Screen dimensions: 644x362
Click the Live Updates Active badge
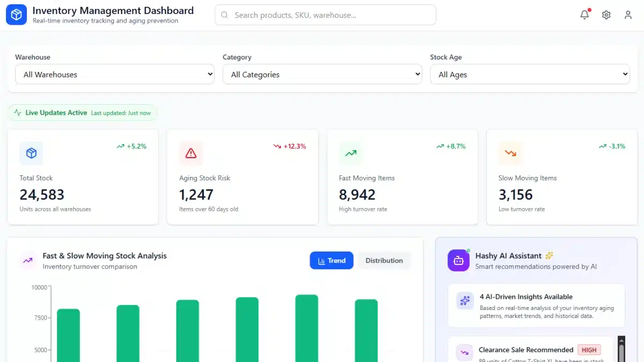click(x=82, y=113)
